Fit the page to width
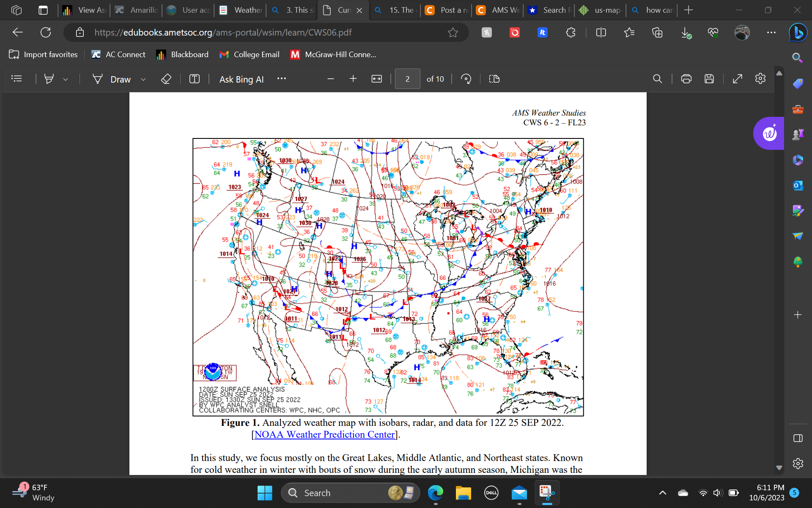 376,79
